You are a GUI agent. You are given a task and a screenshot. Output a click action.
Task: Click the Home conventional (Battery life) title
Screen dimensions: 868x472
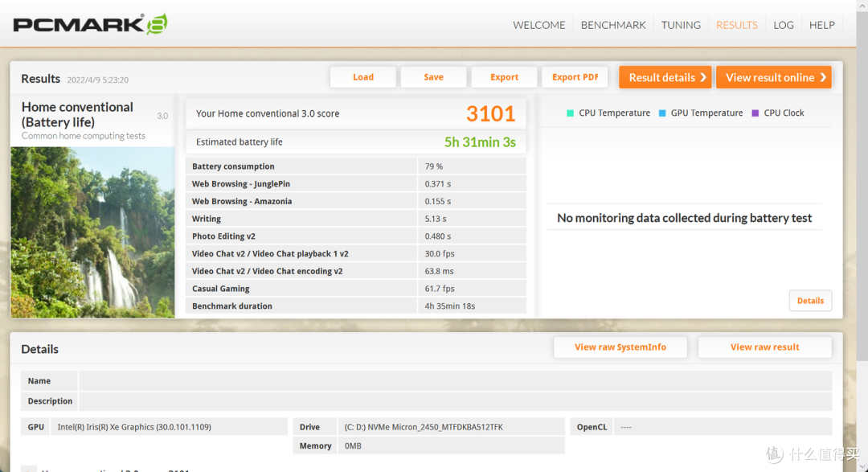pos(77,115)
